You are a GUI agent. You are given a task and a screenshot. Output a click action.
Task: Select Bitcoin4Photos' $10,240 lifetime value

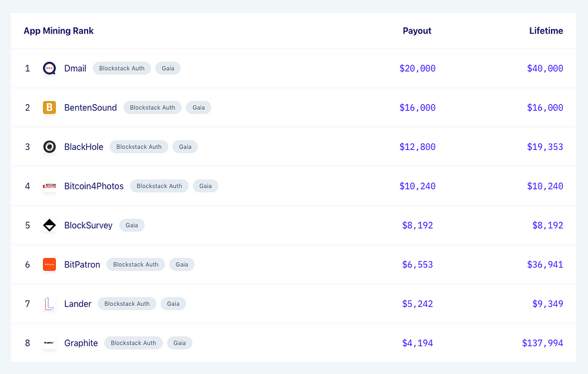[x=545, y=186]
